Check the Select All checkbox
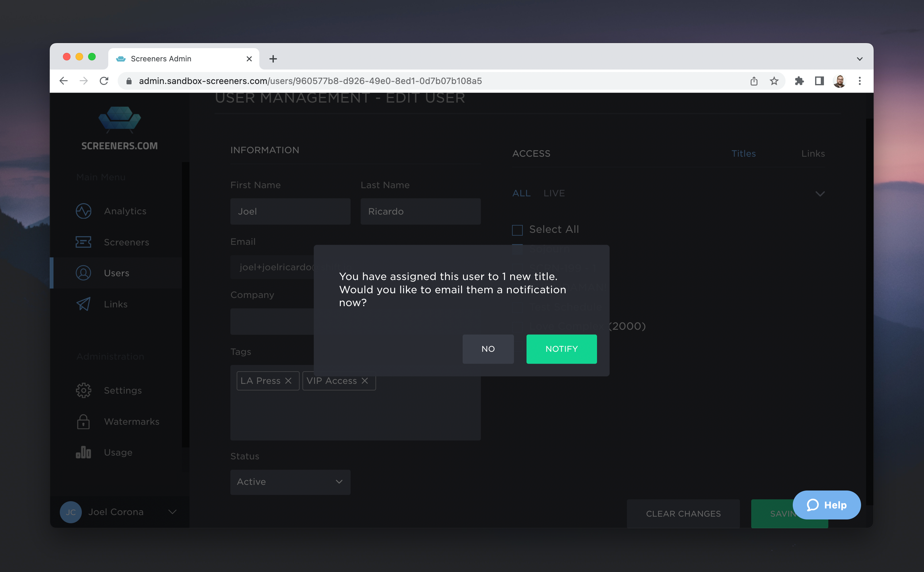This screenshot has height=572, width=924. (517, 230)
